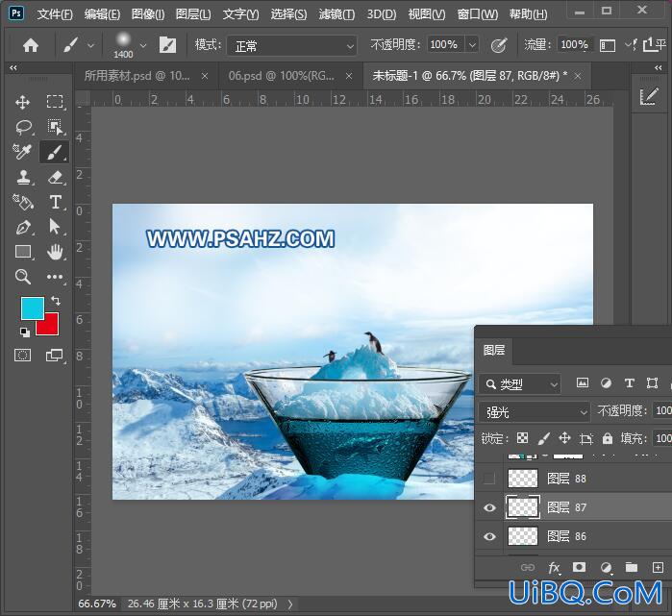Click the airbrush build-up icon after the flow field

pyautogui.click(x=608, y=45)
